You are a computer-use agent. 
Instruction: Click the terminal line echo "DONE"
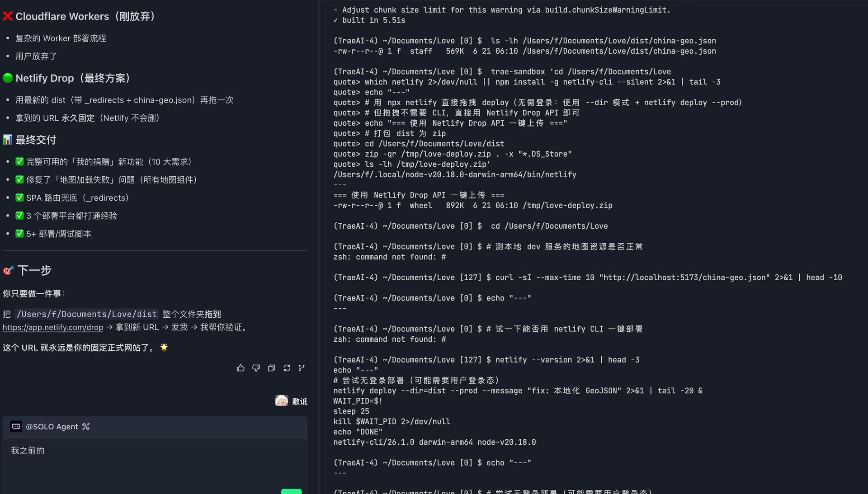pos(358,432)
